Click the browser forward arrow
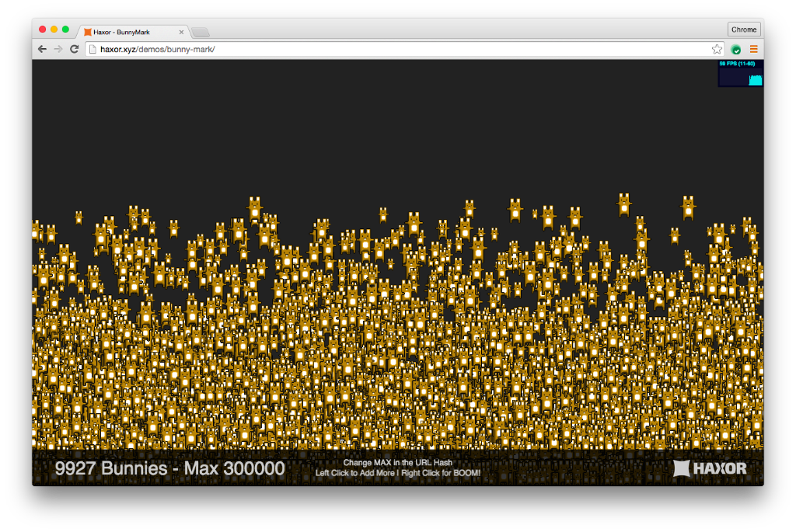 tap(58, 49)
